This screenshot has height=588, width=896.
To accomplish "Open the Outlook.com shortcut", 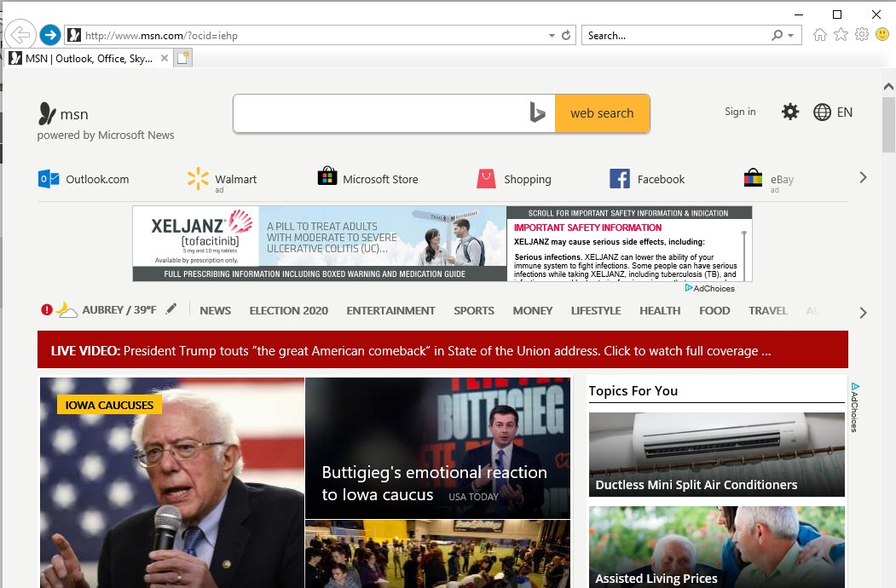I will point(84,179).
